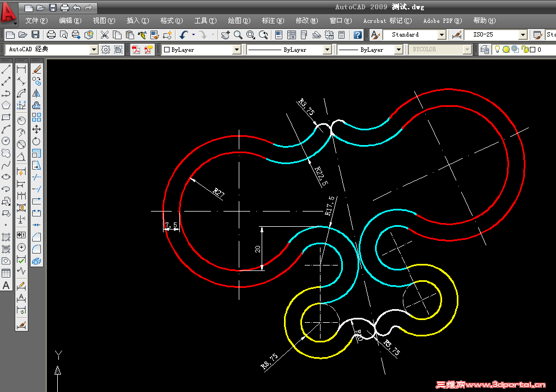
Task: Open the linetype ByLayer dropdown
Action: 327,50
